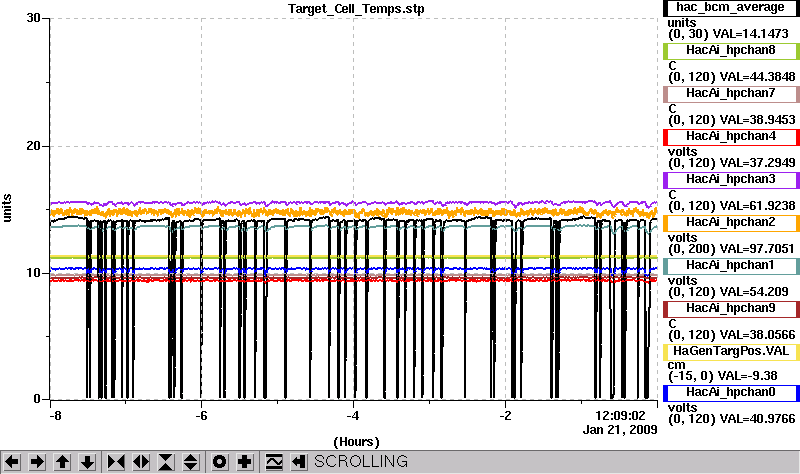The image size is (800, 474).
Task: Click the 'cm' unit label under HaGenTargPos.VAL
Action: (x=677, y=365)
